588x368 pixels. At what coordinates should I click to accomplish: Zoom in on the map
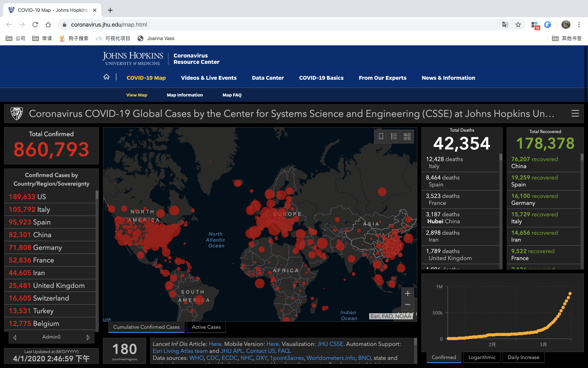[408, 293]
